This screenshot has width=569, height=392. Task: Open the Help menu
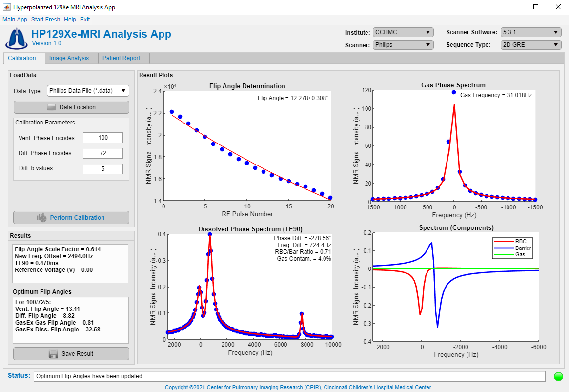(70, 20)
